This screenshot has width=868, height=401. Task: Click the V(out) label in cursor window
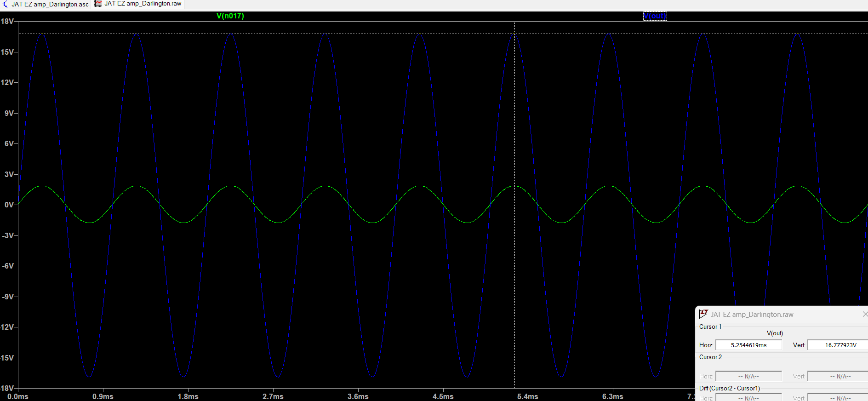click(775, 333)
